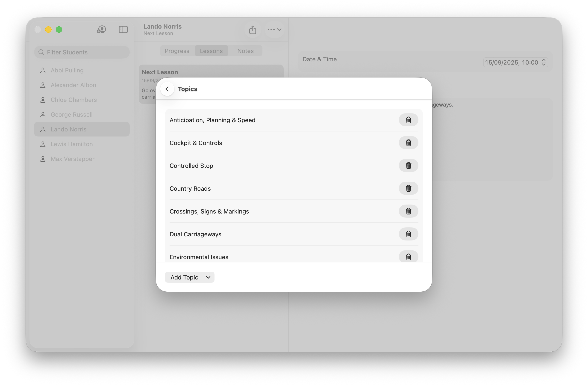Screen dimensions: 588x386
Task: Select student Lewis Hamilton
Action: click(x=72, y=144)
